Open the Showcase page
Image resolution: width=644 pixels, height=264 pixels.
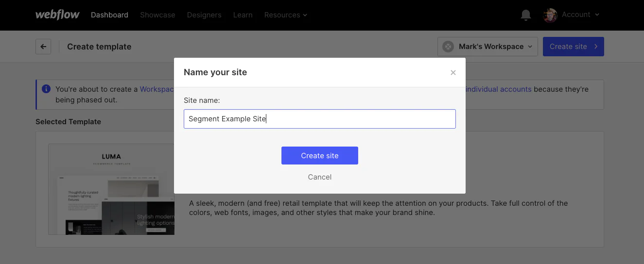point(157,15)
